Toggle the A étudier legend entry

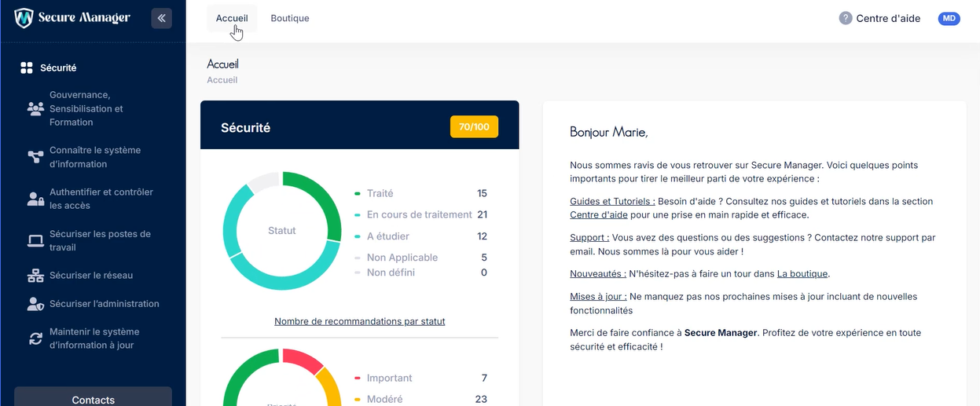click(x=382, y=236)
